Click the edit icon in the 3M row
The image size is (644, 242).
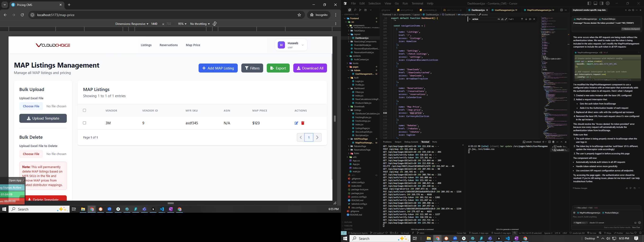(x=296, y=123)
